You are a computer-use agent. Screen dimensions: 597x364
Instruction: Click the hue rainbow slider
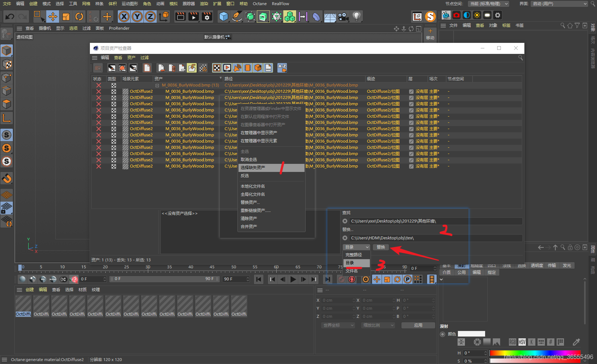(x=535, y=353)
